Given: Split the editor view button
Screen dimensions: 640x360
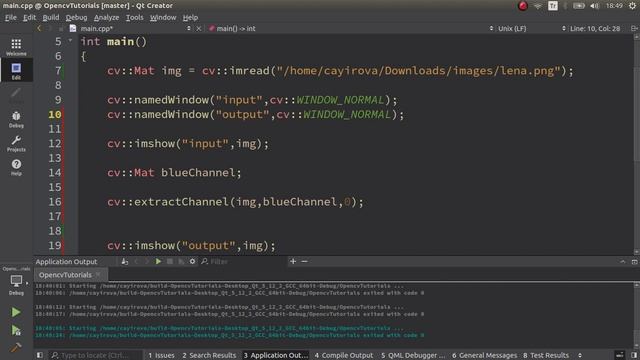Looking at the screenshot, I should click(x=634, y=29).
